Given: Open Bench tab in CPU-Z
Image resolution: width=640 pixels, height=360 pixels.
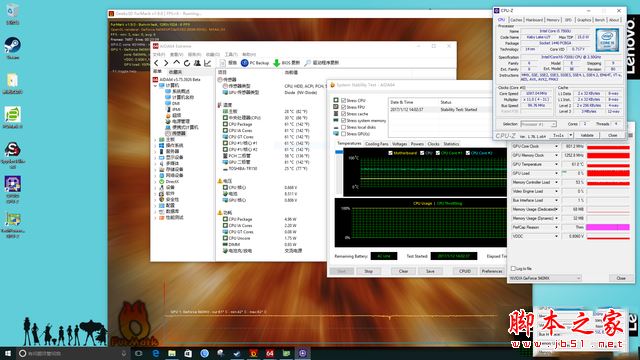Looking at the screenshot, I should [x=600, y=20].
